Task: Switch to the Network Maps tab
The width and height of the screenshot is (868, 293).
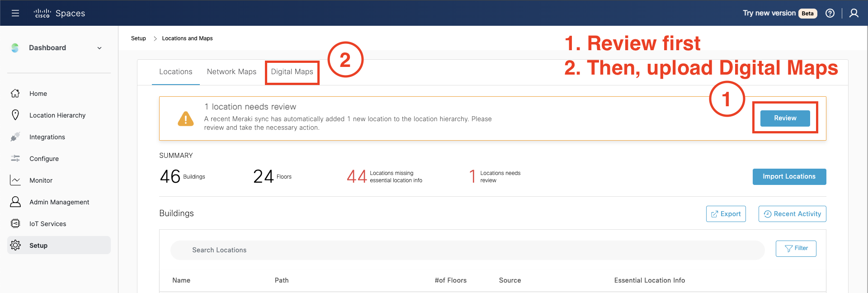Action: pos(231,72)
